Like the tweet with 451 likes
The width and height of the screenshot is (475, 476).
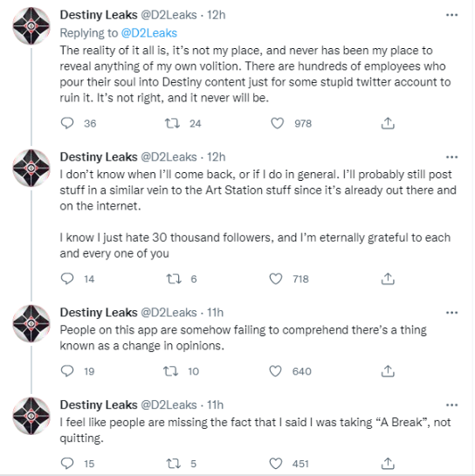tap(276, 464)
